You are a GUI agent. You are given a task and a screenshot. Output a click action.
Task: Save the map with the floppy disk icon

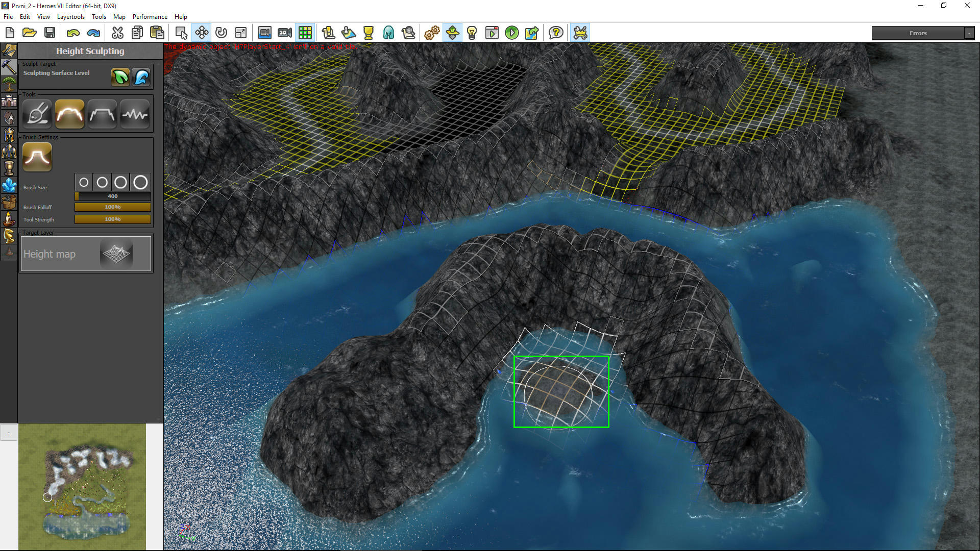50,33
